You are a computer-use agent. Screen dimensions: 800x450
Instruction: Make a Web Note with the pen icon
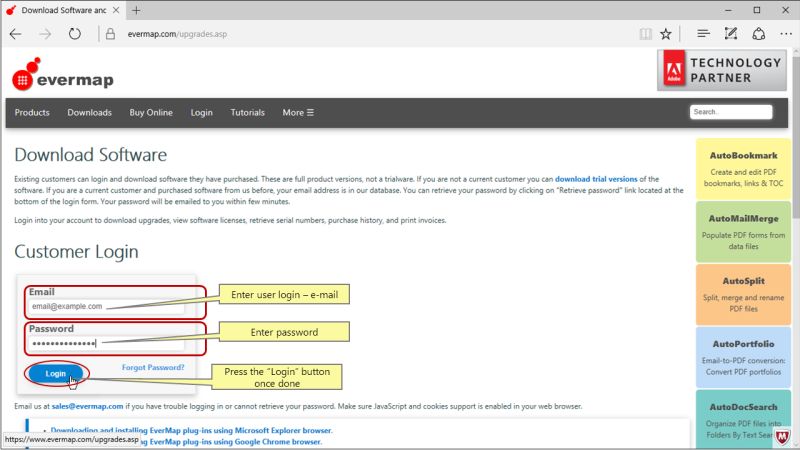coord(731,34)
